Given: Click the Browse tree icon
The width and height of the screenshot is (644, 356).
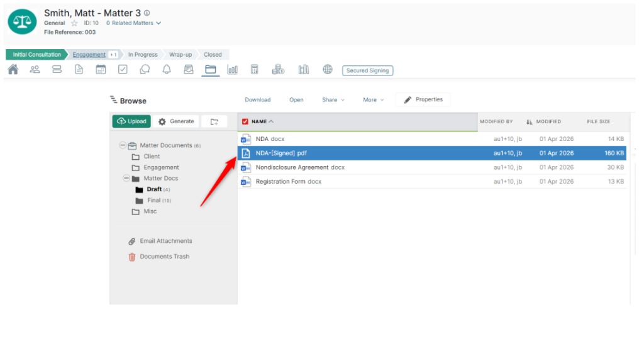Looking at the screenshot, I should pyautogui.click(x=113, y=100).
